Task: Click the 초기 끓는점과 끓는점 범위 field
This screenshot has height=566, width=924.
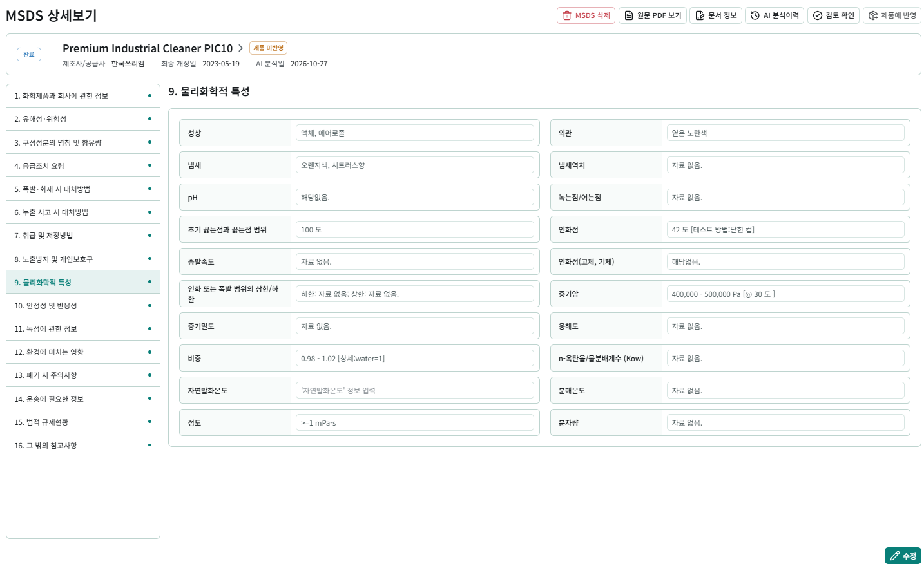Action: coord(415,229)
